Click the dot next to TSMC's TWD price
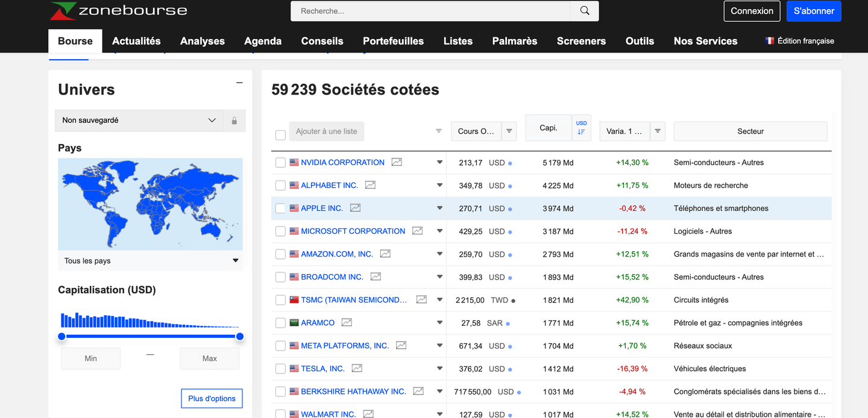 coord(513,301)
